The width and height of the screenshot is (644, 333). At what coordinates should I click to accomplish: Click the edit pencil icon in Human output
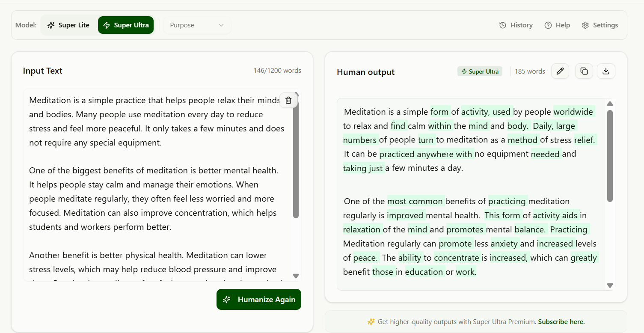[560, 71]
